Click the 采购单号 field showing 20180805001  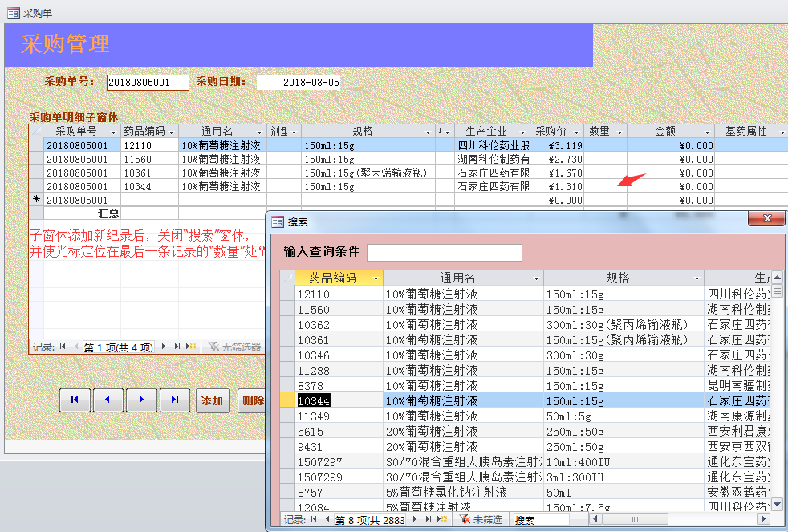pyautogui.click(x=148, y=83)
